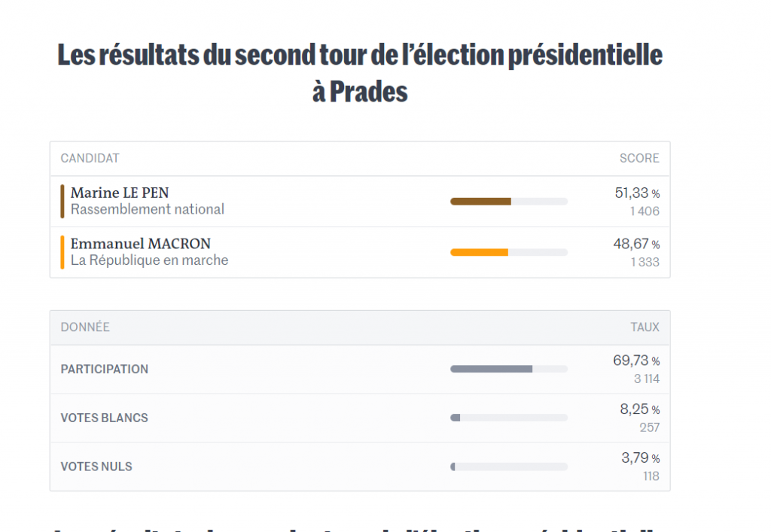Click the VOTES BLANCS row label
This screenshot has height=532, width=771.
[105, 418]
